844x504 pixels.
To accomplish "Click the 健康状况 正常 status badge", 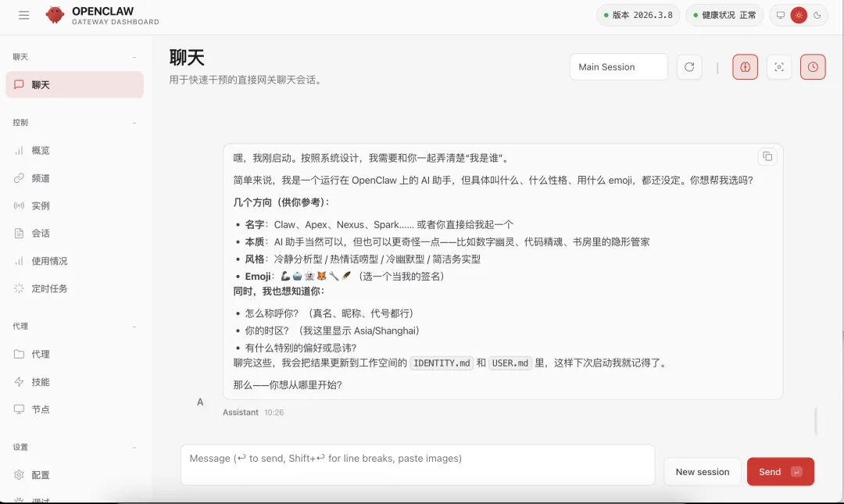I will (724, 15).
